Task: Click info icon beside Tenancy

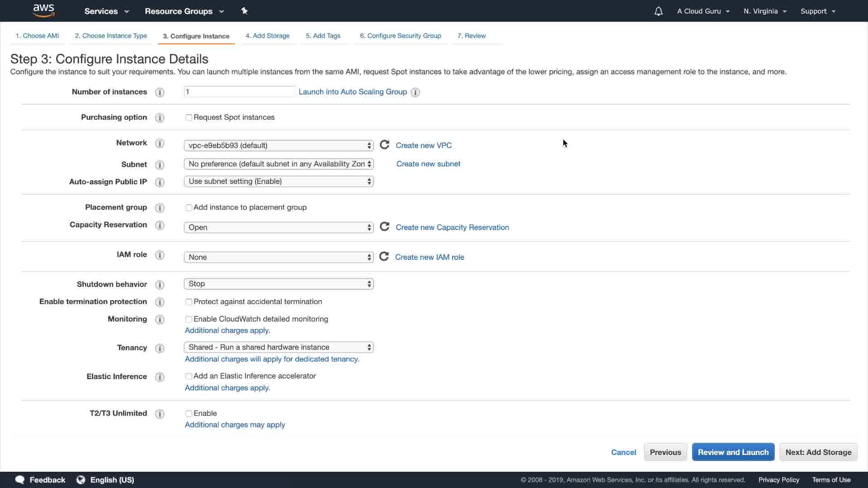Action: [160, 348]
